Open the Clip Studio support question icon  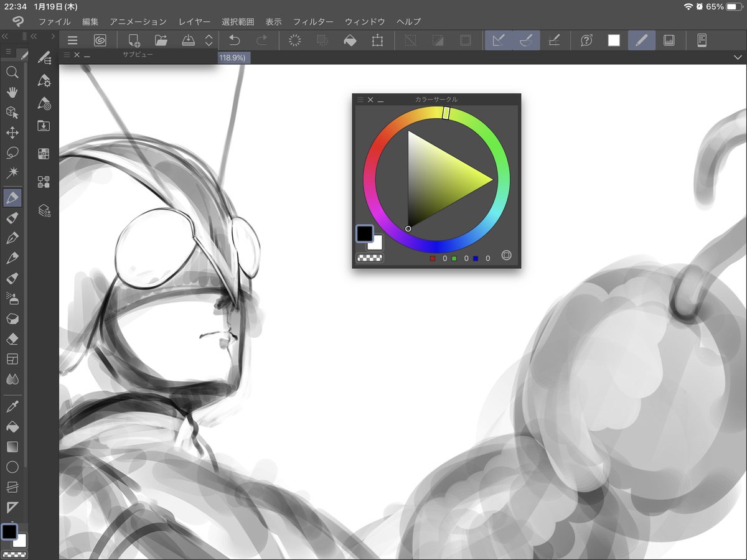click(x=586, y=40)
